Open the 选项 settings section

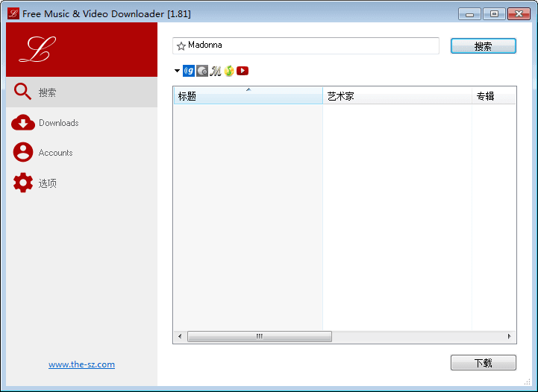[81, 183]
